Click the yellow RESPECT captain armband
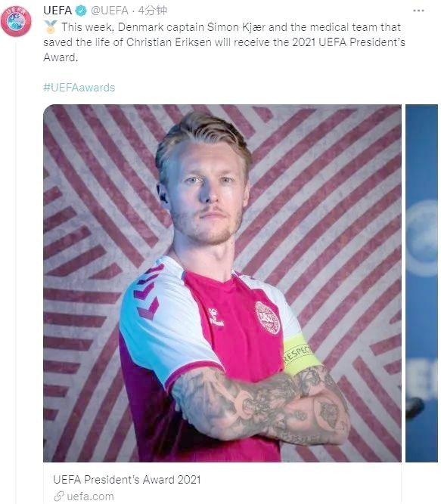Viewport: 441px width, 504px height. (300, 354)
